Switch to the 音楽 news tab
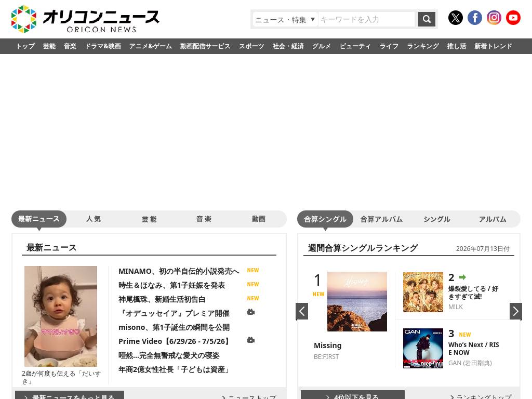The width and height of the screenshot is (532, 399). tap(204, 219)
